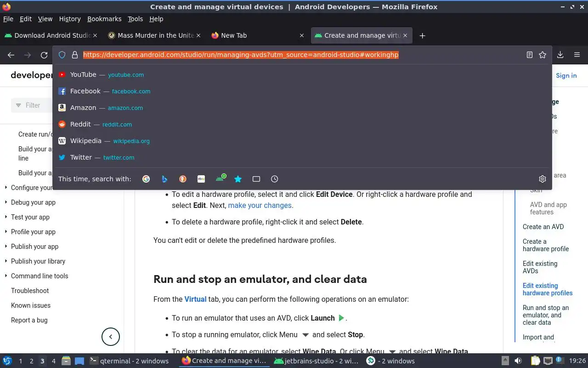588x368 pixels.
Task: Open search settings gear in dropdown
Action: click(x=543, y=179)
